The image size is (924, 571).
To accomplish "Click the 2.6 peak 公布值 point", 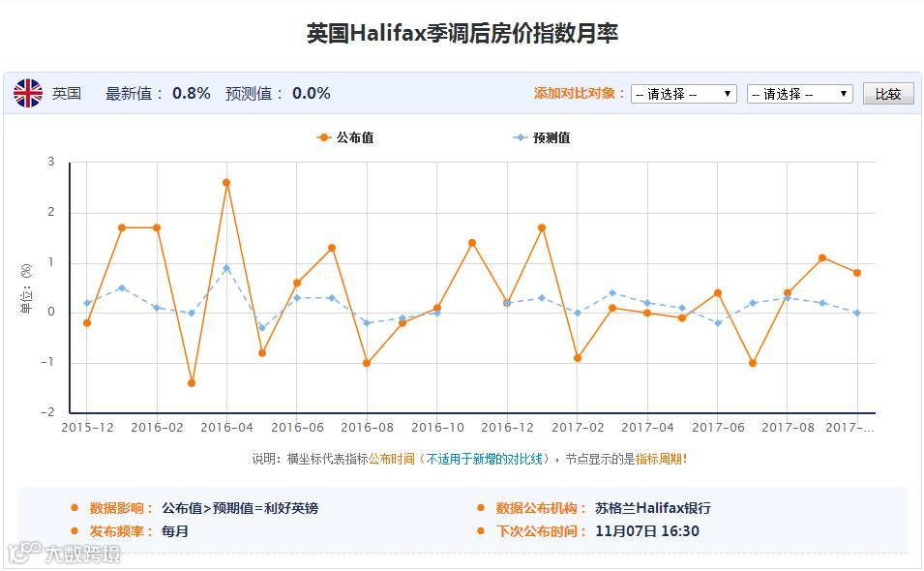I will (x=226, y=183).
